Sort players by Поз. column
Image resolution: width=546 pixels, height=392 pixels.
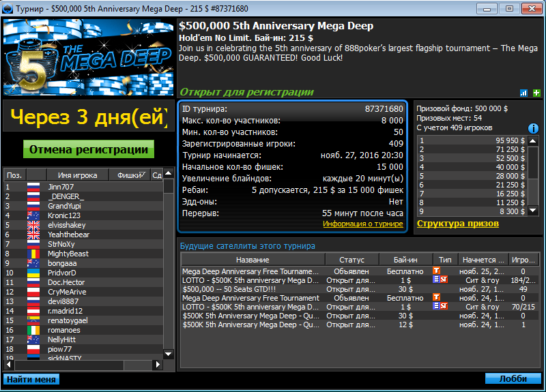click(x=14, y=175)
